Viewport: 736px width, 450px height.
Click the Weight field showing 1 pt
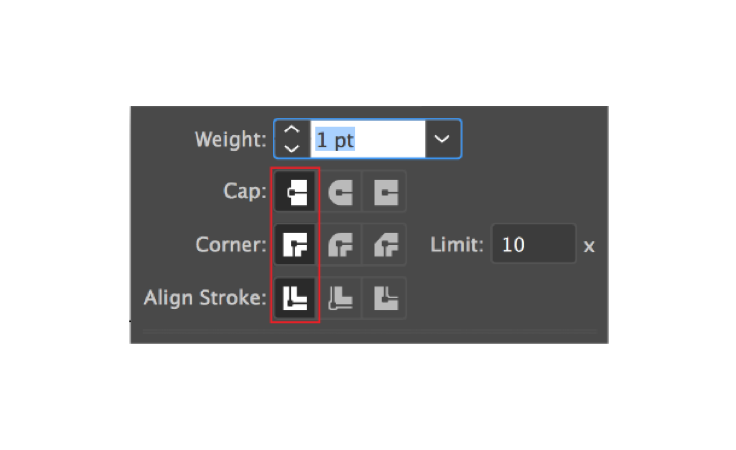click(x=366, y=140)
